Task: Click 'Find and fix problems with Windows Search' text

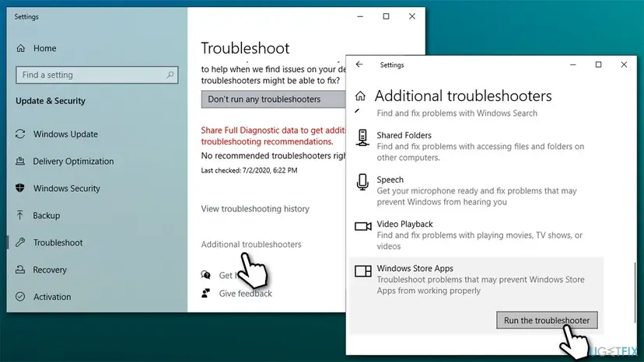Action: (457, 113)
